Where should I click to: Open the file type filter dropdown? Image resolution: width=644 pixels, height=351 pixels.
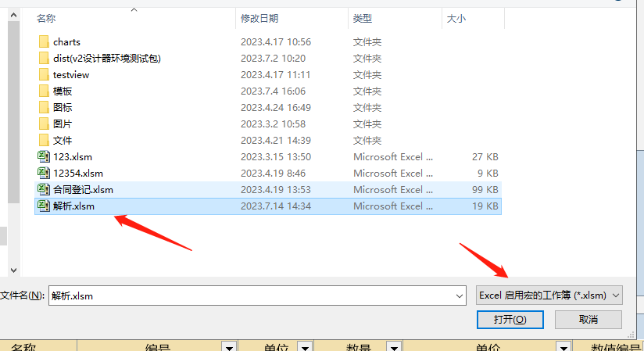(549, 295)
